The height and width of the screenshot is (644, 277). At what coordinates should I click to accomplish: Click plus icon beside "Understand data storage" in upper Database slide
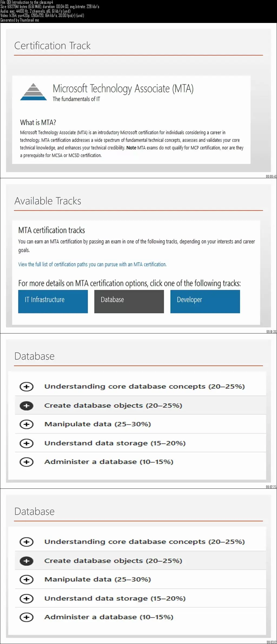27,443
